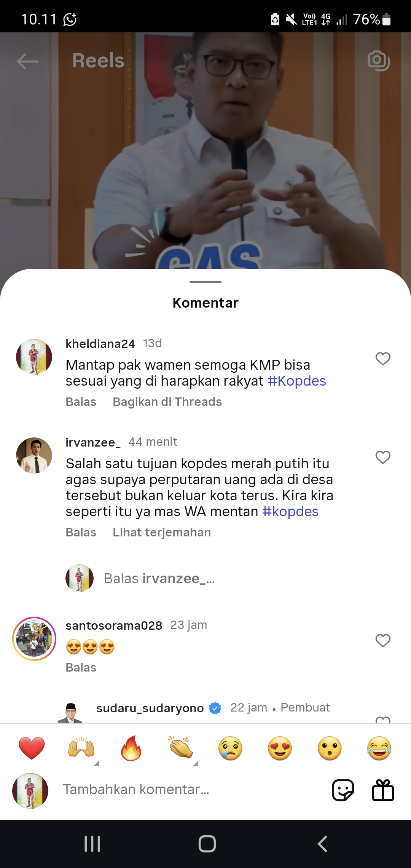Open the camera icon in Reels header
The width and height of the screenshot is (411, 868).
(379, 61)
